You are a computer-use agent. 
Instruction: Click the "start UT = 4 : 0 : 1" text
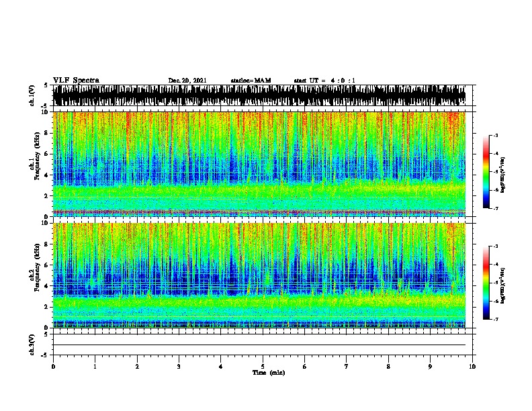[x=324, y=81]
